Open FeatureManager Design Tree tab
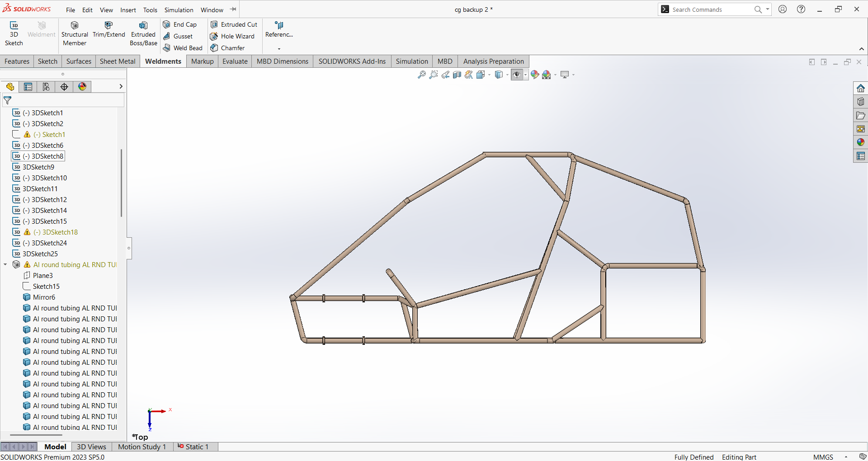The image size is (868, 461). coord(10,87)
